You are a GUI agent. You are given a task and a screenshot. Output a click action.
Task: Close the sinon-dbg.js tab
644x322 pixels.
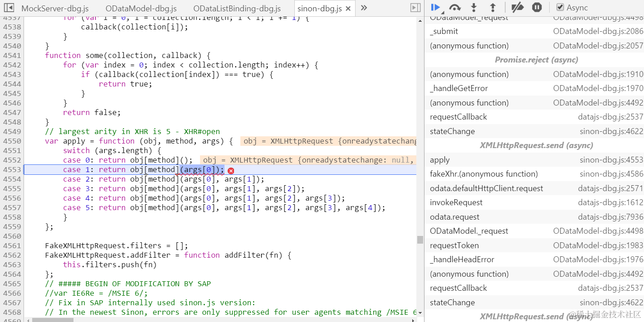pyautogui.click(x=348, y=9)
